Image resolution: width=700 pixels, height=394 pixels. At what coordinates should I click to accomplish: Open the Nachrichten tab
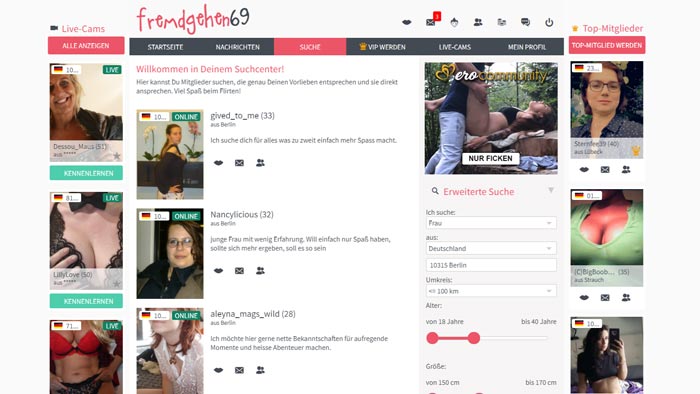point(238,47)
